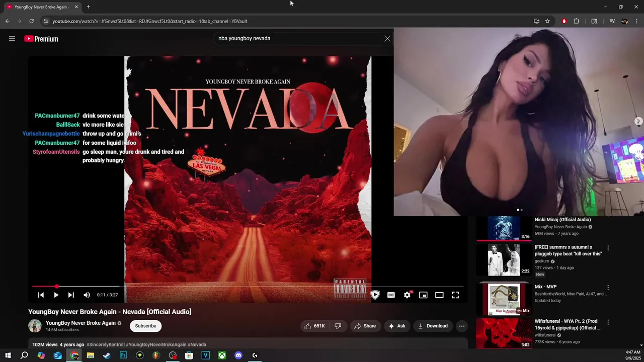Open site information icon in address bar
This screenshot has width=644, height=362.
tap(45, 21)
